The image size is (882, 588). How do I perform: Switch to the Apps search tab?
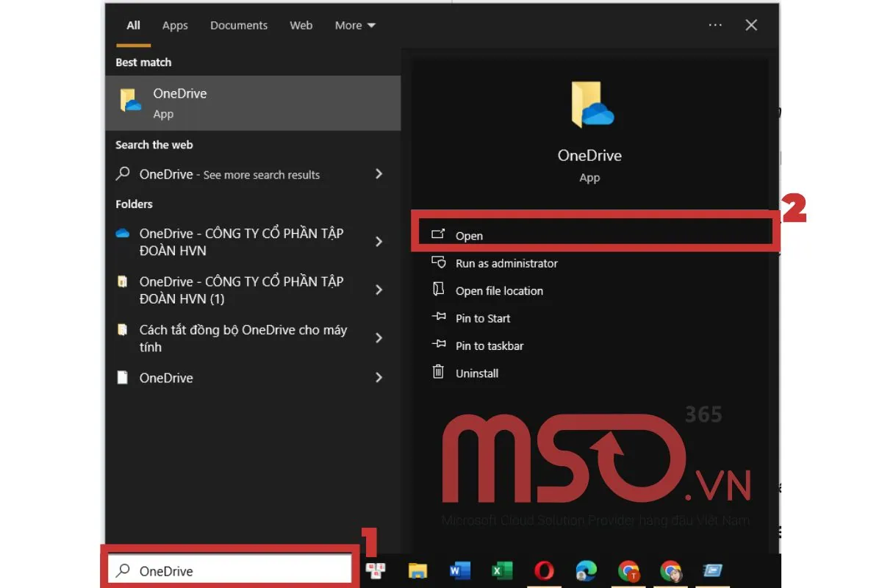pos(175,25)
